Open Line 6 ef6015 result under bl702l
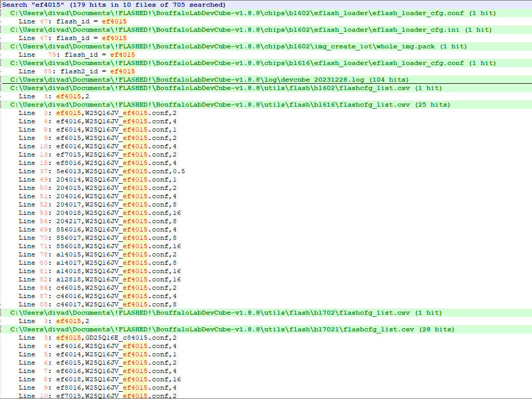The image size is (532, 399). pos(98,363)
